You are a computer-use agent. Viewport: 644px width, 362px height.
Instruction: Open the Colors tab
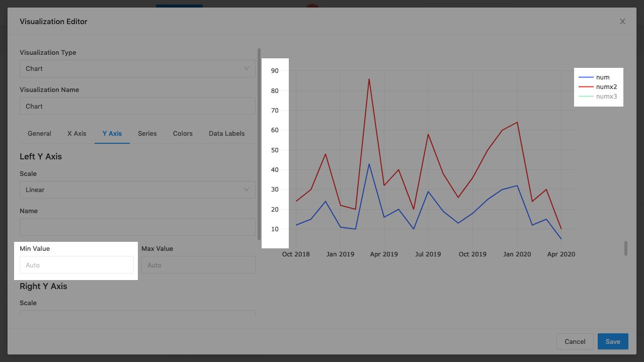[183, 134]
